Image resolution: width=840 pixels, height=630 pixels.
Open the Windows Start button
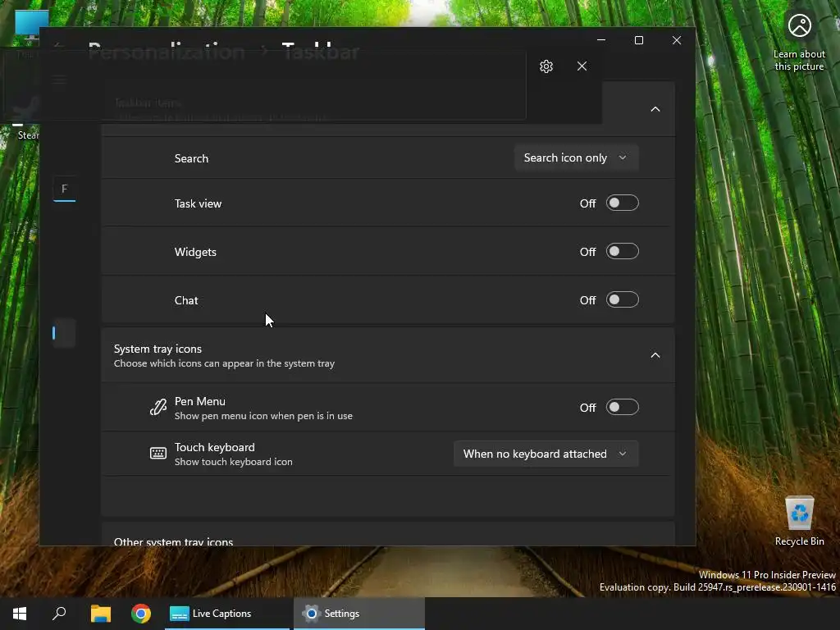(x=20, y=614)
